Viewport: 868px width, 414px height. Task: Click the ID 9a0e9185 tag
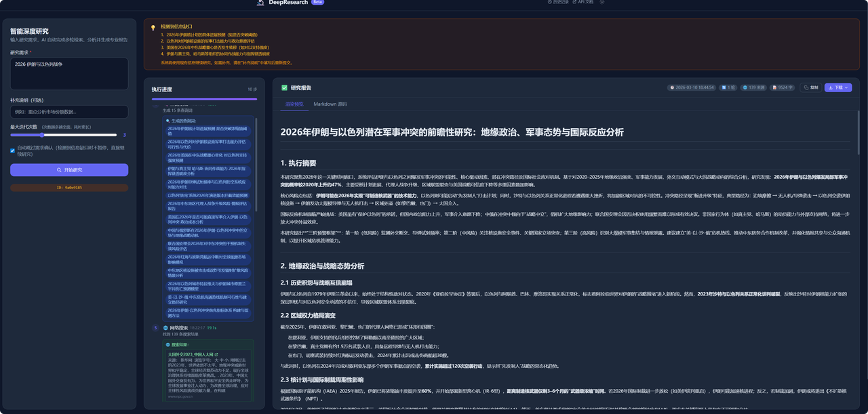point(69,187)
